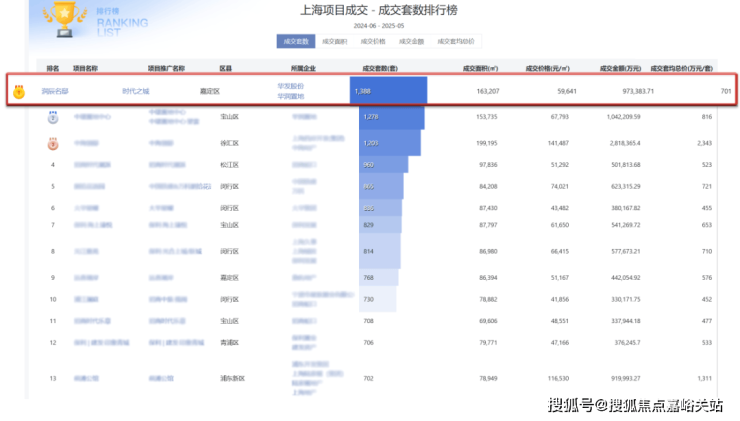The height and width of the screenshot is (421, 740).
Task: Sort by 成交面积(㎡) column header
Action: (x=480, y=68)
